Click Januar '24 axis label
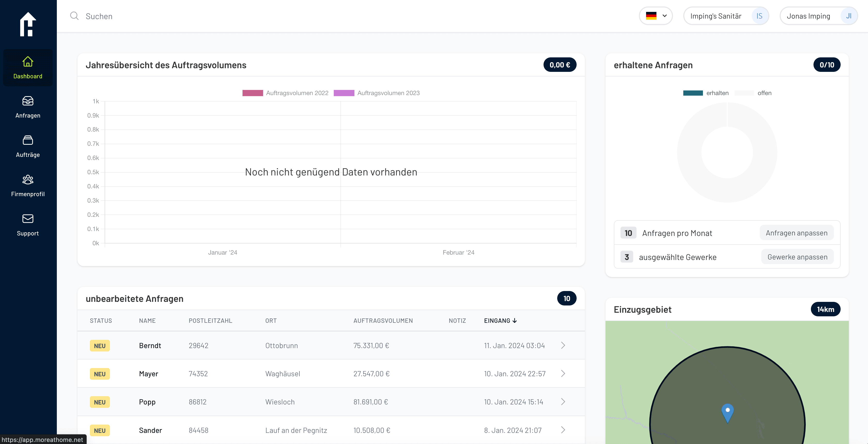 223,252
